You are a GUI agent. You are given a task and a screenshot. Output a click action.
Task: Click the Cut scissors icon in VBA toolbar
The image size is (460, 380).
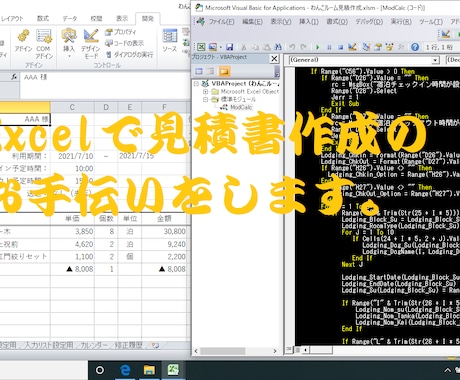[244, 47]
